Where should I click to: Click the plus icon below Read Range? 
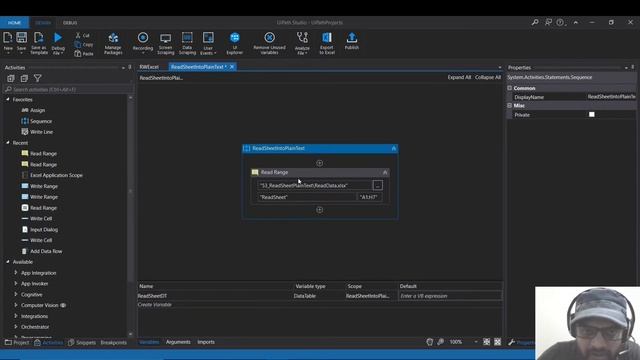pyautogui.click(x=320, y=210)
